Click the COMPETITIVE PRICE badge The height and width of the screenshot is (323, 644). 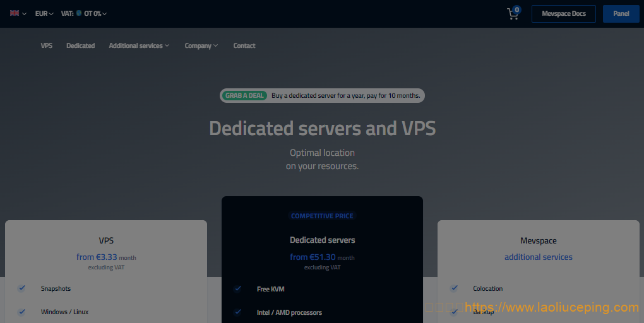pos(322,216)
